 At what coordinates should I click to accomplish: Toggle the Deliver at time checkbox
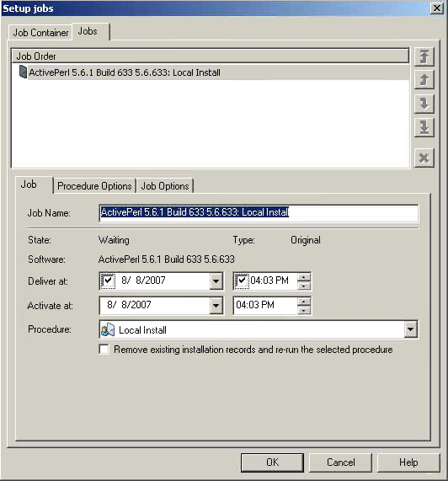(242, 281)
